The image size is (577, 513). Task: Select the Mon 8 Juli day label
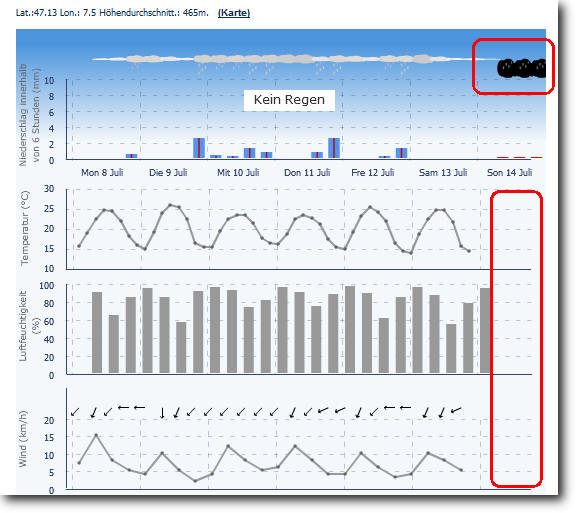(x=102, y=172)
